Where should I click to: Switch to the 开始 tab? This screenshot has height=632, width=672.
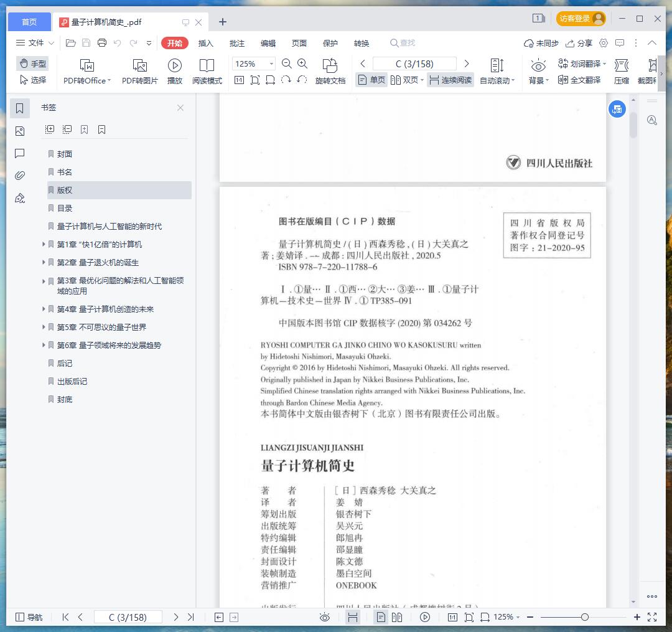pyautogui.click(x=174, y=43)
